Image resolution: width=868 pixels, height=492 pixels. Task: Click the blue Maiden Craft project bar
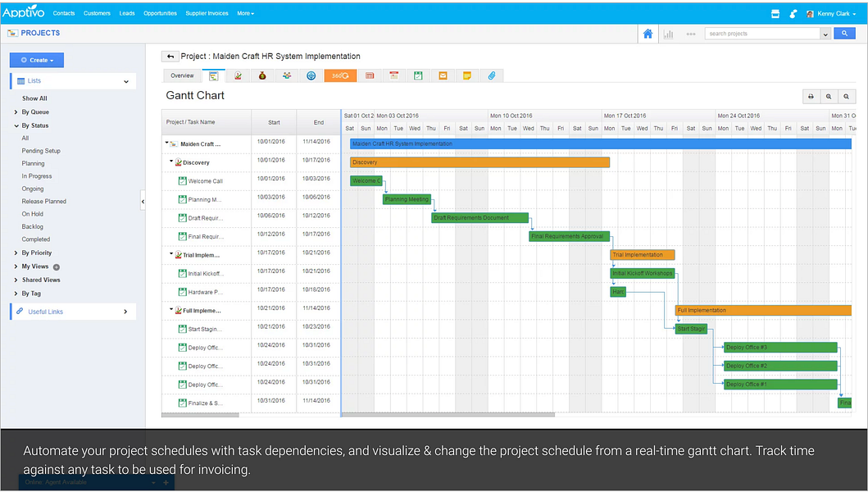click(x=601, y=144)
